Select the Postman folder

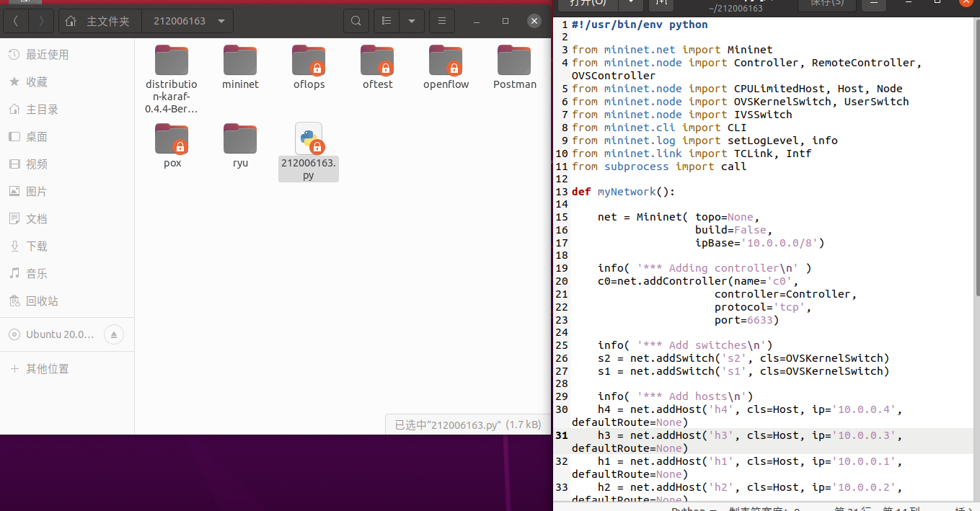click(x=514, y=66)
